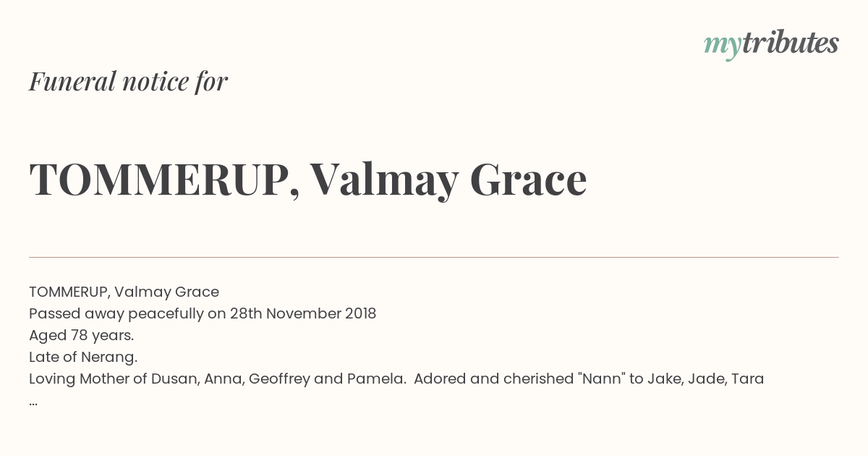The width and height of the screenshot is (868, 456).
Task: Click the word 'tributes' in the logo
Action: (791, 43)
